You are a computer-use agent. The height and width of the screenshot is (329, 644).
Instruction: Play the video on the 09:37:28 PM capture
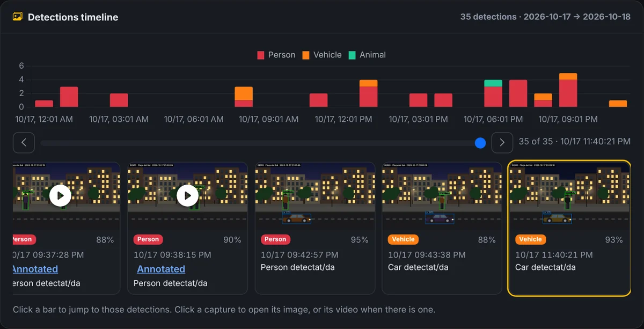pos(60,196)
